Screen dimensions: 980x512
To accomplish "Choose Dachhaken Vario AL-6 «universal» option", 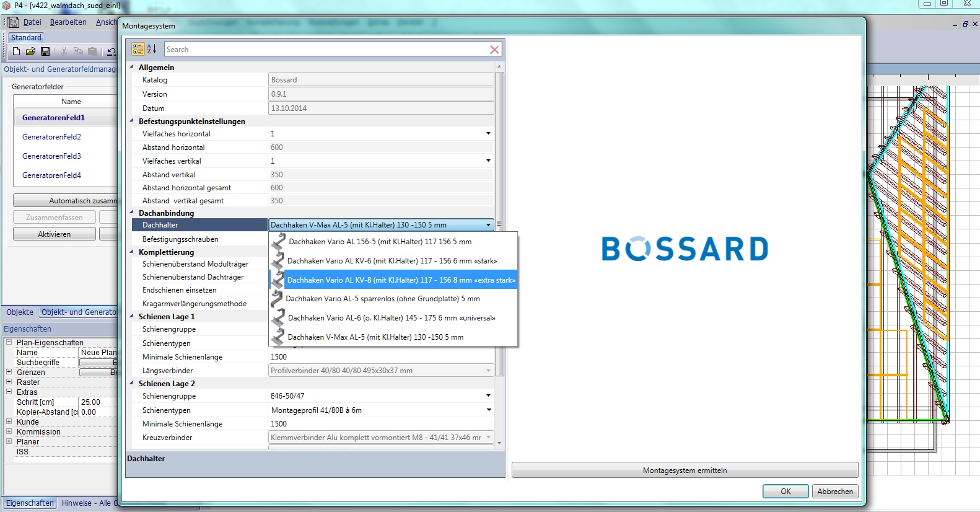I will click(x=393, y=318).
